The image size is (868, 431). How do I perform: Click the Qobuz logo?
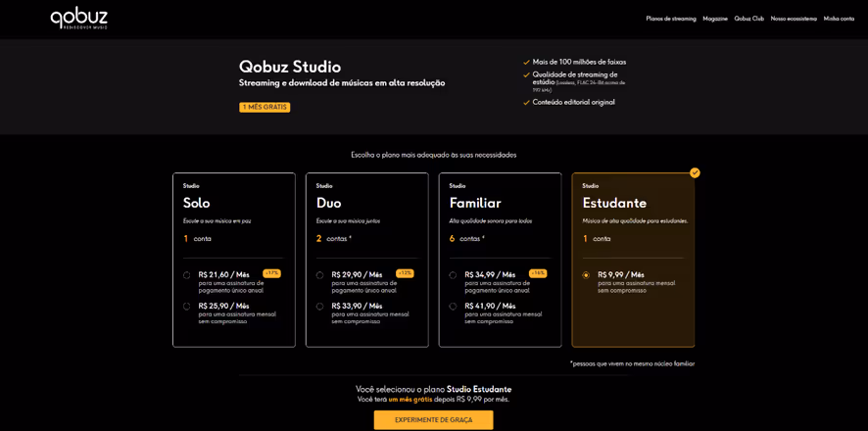click(x=79, y=19)
